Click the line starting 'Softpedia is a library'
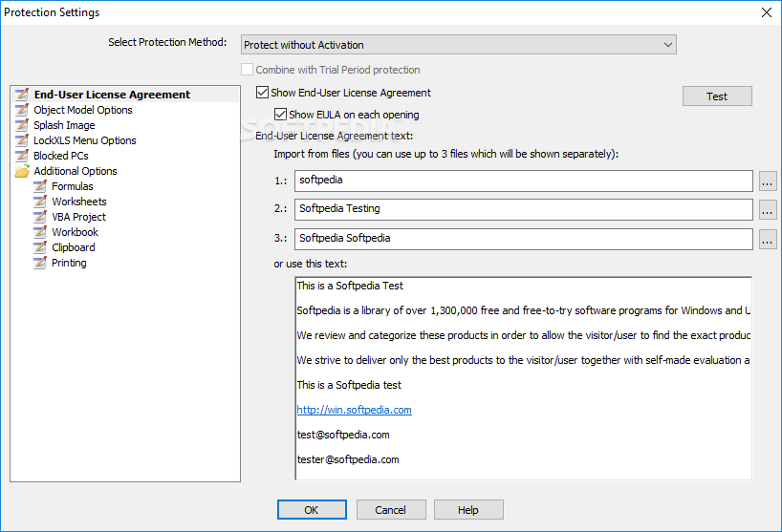Screen dimensions: 782x532 click(523, 310)
